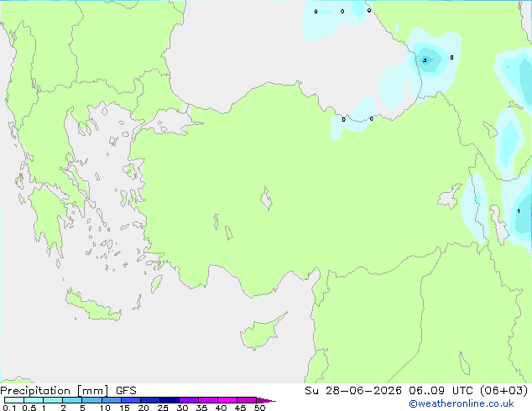The image size is (532, 411).
Task: Pick the 20–25 mm dark blue legend swatch
Action: [149, 400]
